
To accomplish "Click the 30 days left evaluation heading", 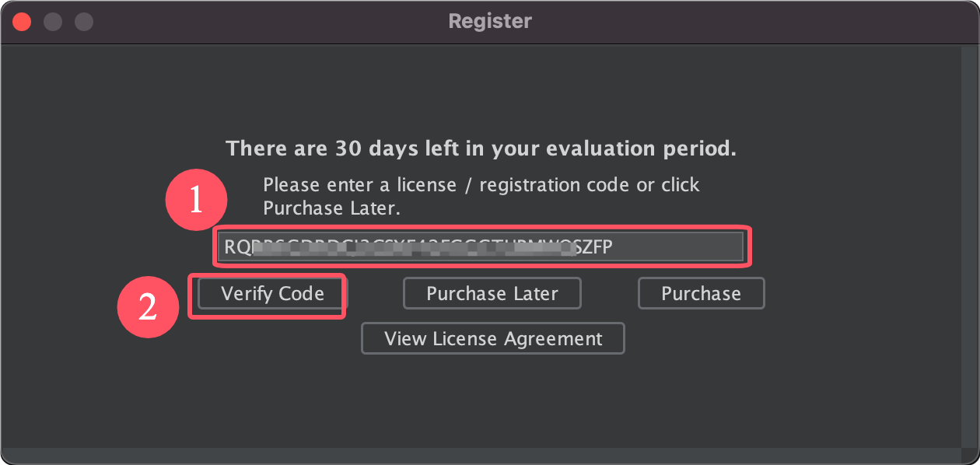I will pos(481,149).
